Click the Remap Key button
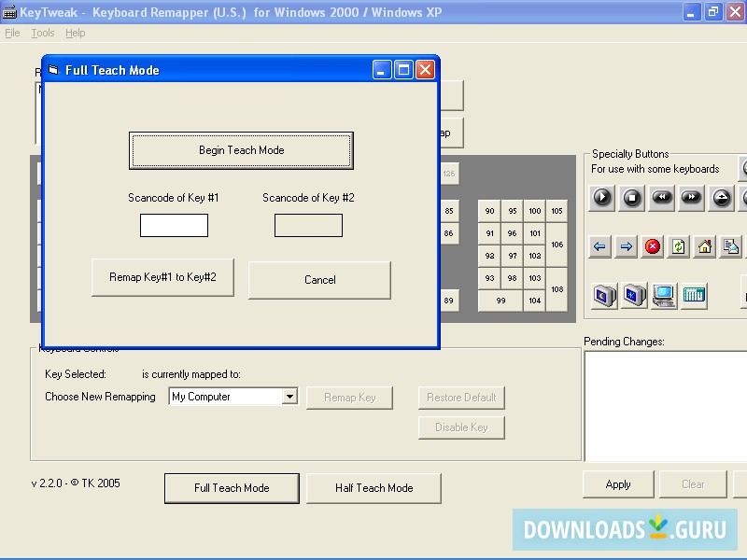Viewport: 747px width, 560px height. (x=349, y=398)
